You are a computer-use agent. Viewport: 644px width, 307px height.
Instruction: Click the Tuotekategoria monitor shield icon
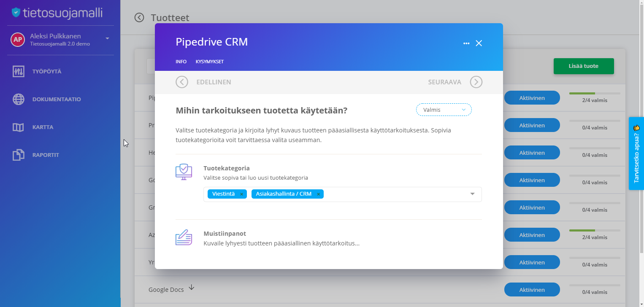tap(184, 172)
